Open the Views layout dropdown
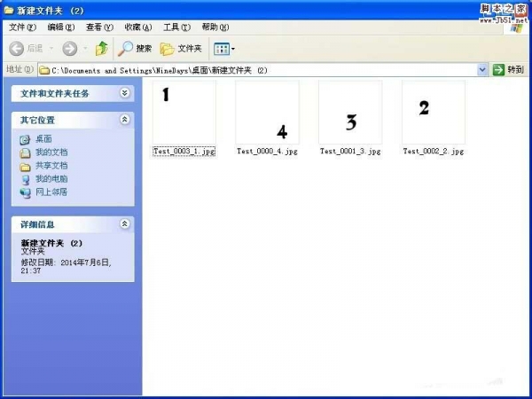The height and width of the screenshot is (399, 532). click(224, 49)
